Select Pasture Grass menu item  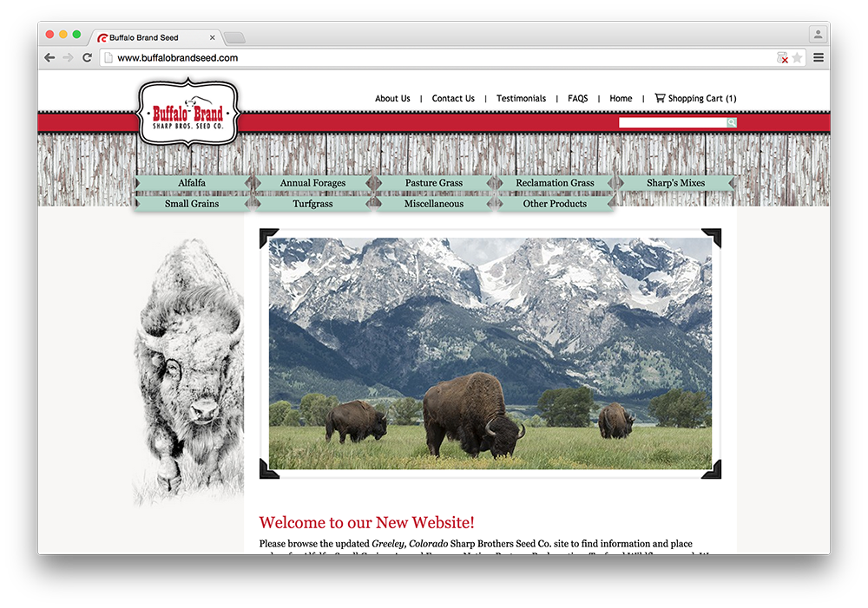(x=434, y=183)
